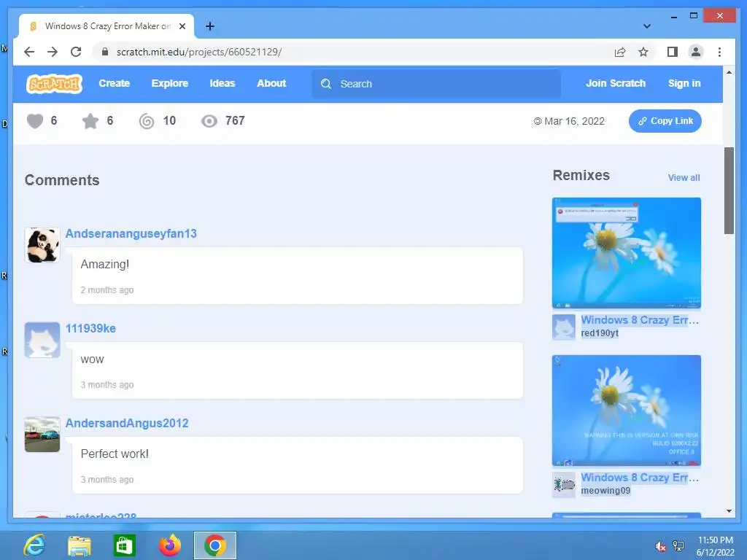747x560 pixels.
Task: Open Windows Store from taskbar
Action: pos(124,545)
